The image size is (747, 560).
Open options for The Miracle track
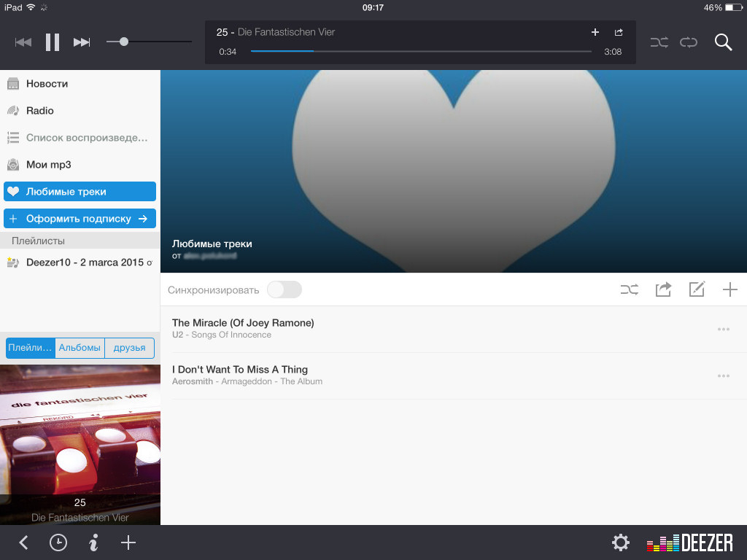(x=724, y=329)
